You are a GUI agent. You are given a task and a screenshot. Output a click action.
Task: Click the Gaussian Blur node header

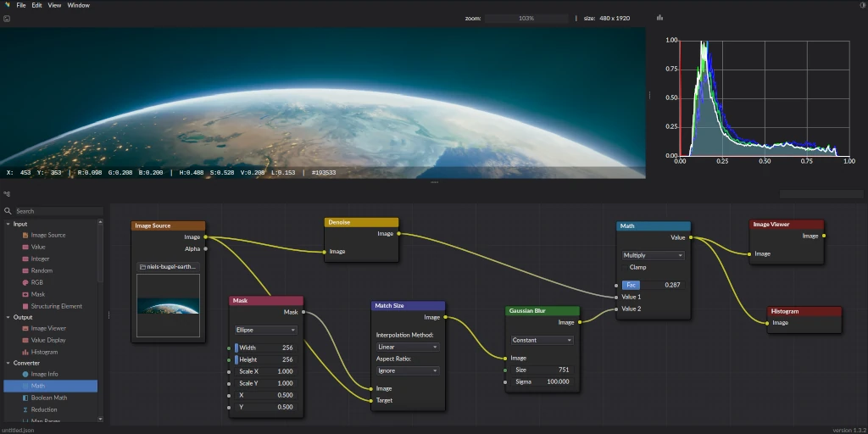point(542,311)
